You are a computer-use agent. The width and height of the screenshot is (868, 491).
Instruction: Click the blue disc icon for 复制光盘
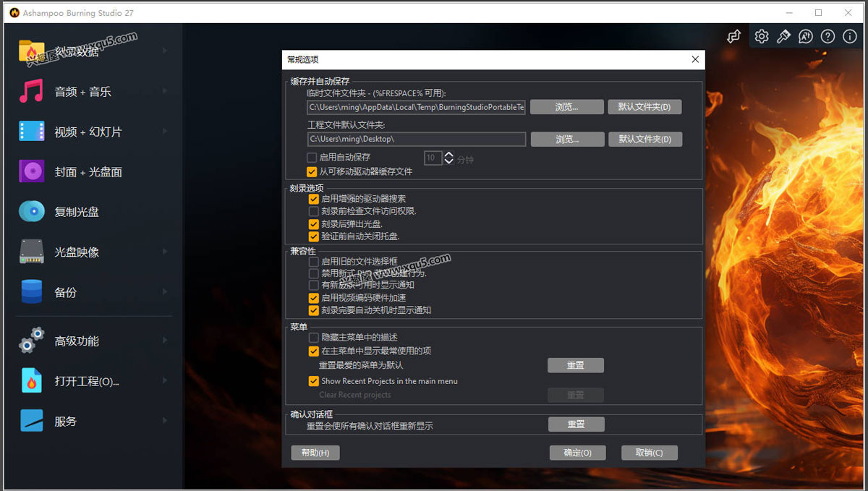[32, 211]
